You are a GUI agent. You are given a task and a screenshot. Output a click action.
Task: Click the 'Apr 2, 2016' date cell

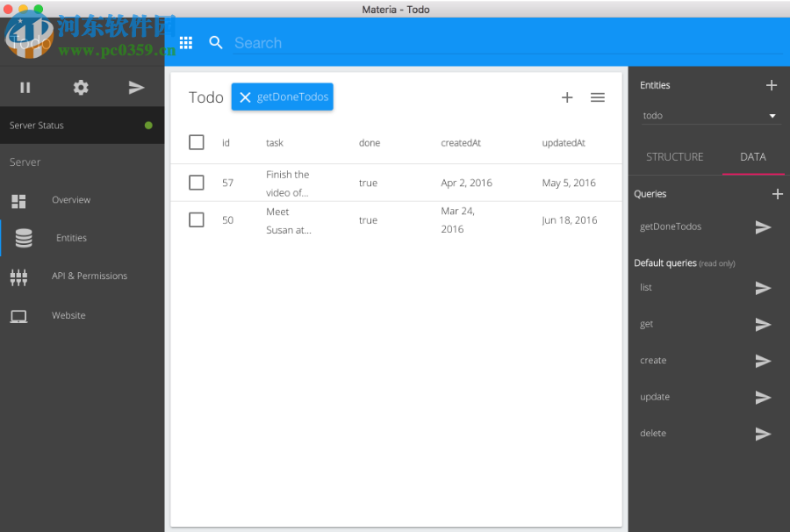pos(467,183)
